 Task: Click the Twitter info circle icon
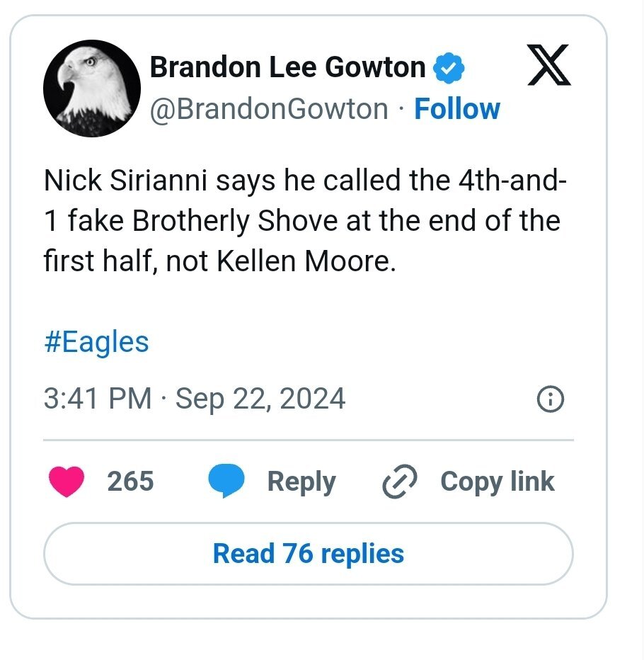tap(551, 401)
